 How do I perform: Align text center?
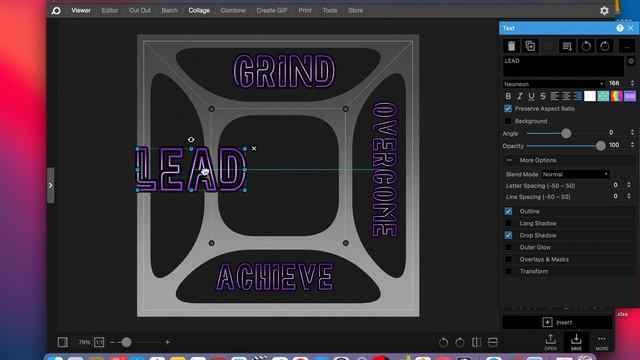click(566, 96)
